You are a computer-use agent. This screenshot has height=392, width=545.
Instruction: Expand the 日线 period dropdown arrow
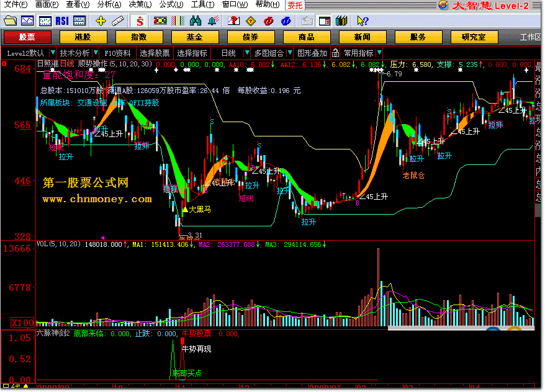click(247, 53)
